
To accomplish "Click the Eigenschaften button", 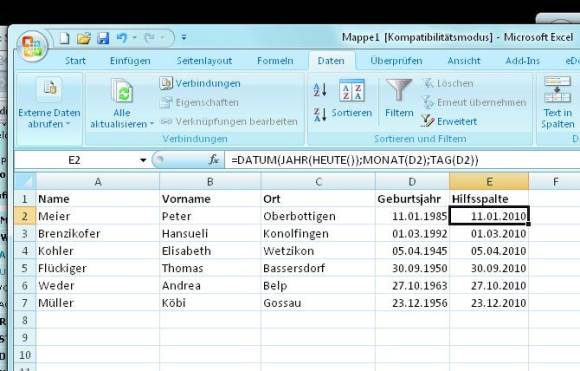I will [x=200, y=102].
